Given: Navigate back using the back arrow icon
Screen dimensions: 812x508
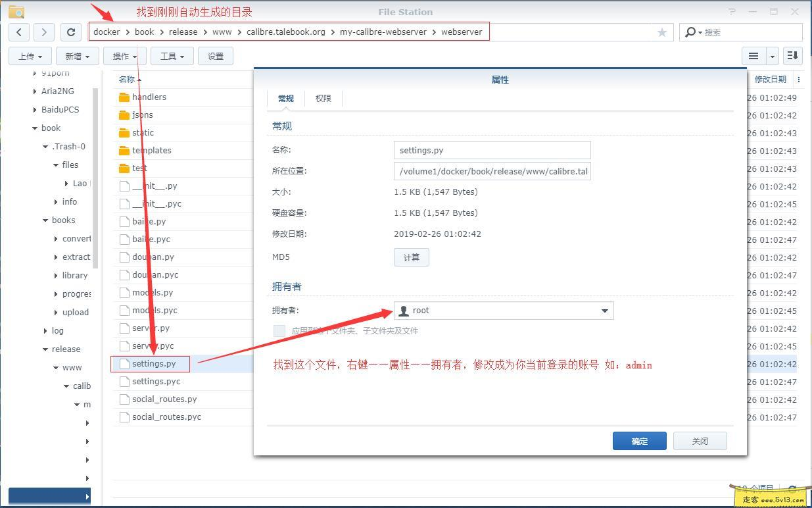Looking at the screenshot, I should (x=18, y=32).
